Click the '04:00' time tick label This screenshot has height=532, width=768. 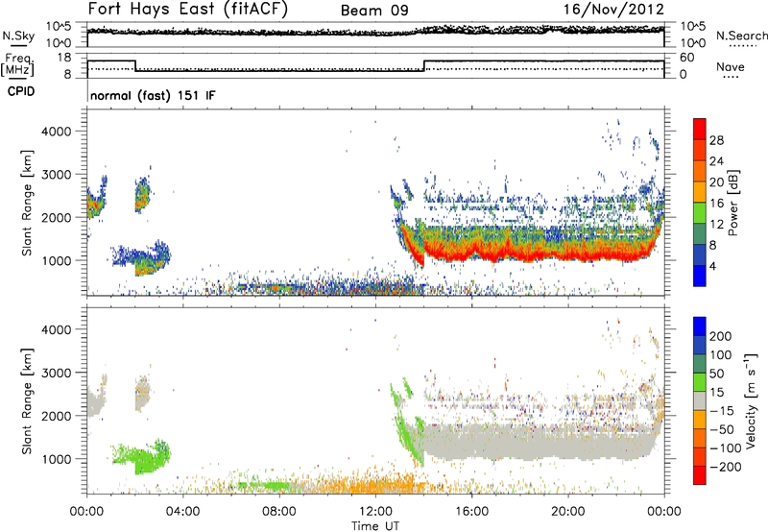(182, 512)
